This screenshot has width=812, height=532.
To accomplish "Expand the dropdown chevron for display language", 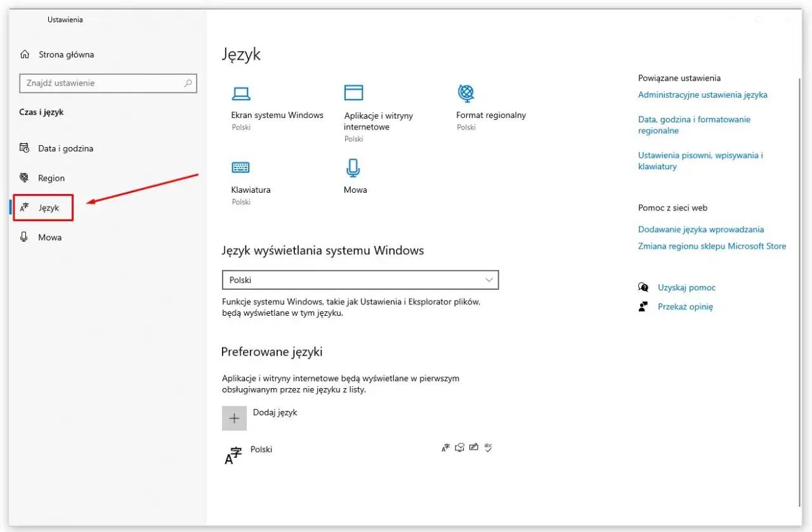I will [488, 280].
